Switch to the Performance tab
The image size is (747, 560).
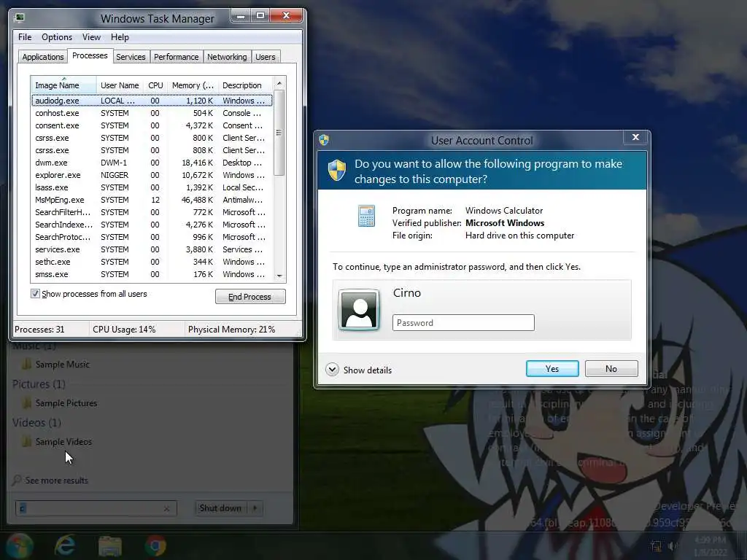[177, 57]
